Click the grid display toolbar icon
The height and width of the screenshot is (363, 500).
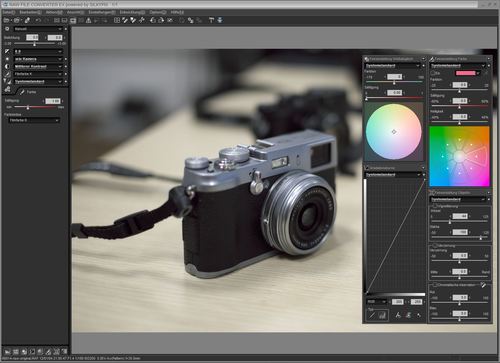pyautogui.click(x=117, y=20)
